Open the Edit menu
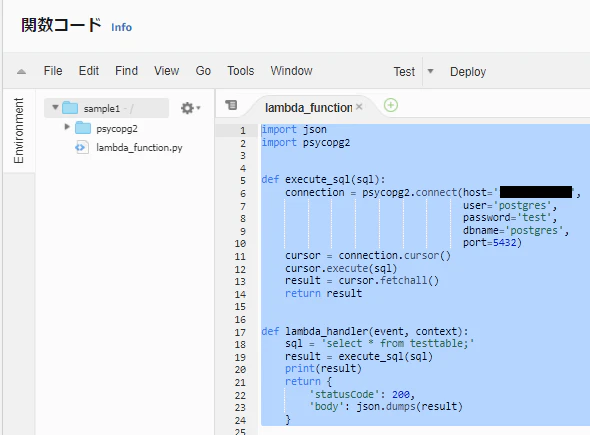590x435 pixels. click(x=89, y=71)
